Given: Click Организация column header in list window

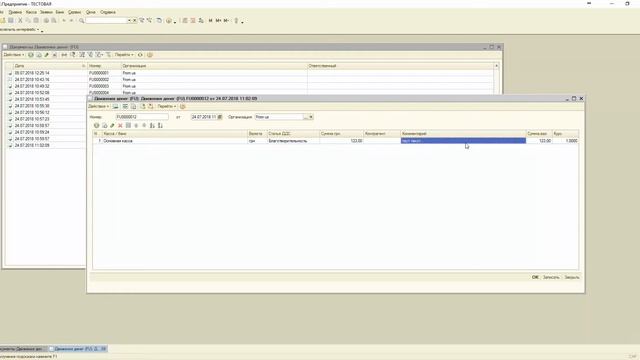Looking at the screenshot, I should coord(214,66).
